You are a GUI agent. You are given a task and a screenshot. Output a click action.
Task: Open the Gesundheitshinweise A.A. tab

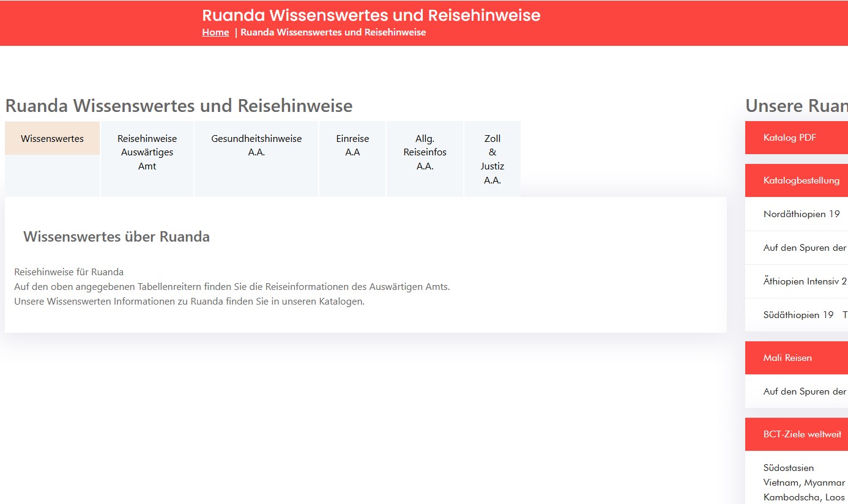[256, 159]
